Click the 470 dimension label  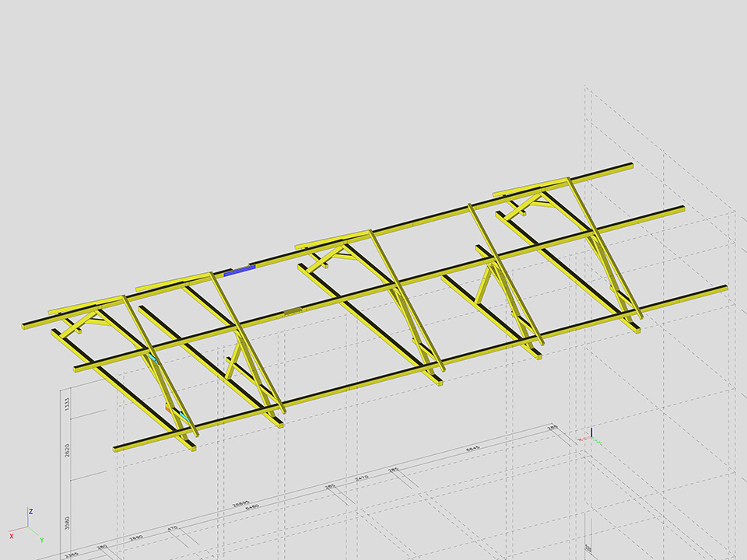click(x=172, y=528)
